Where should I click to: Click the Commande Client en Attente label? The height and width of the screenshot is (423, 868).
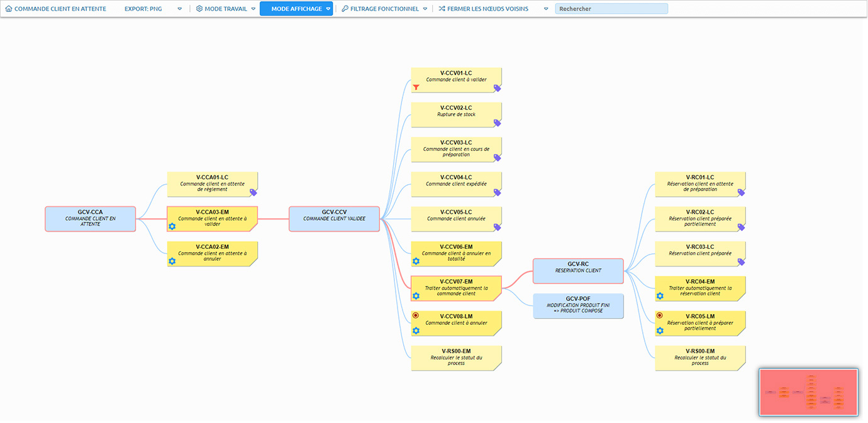60,9
